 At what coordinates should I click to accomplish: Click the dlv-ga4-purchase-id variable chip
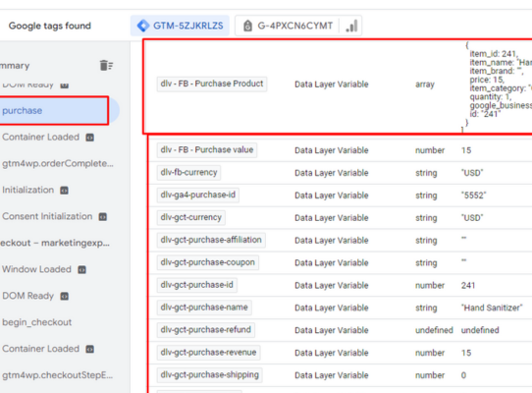coord(198,195)
